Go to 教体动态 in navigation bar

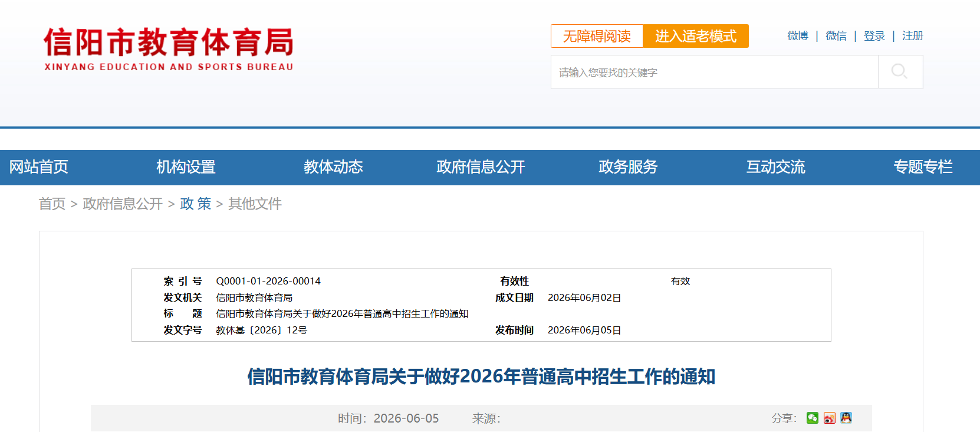333,167
